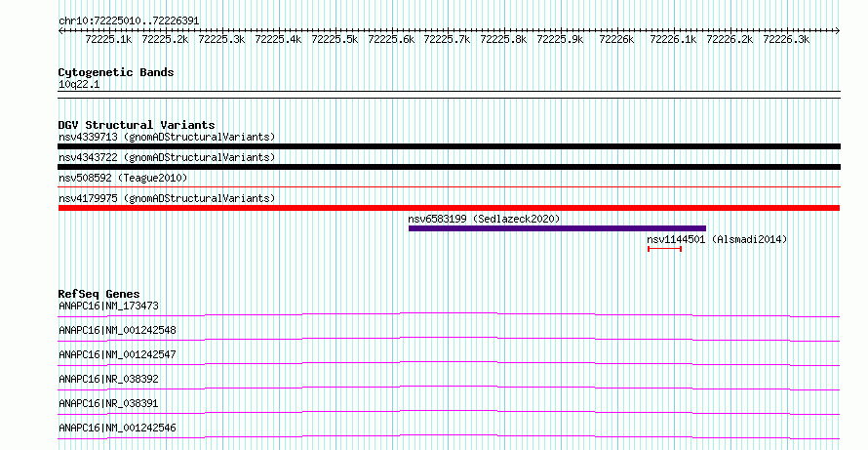Click the 72225.5k ruler tick label

point(335,39)
